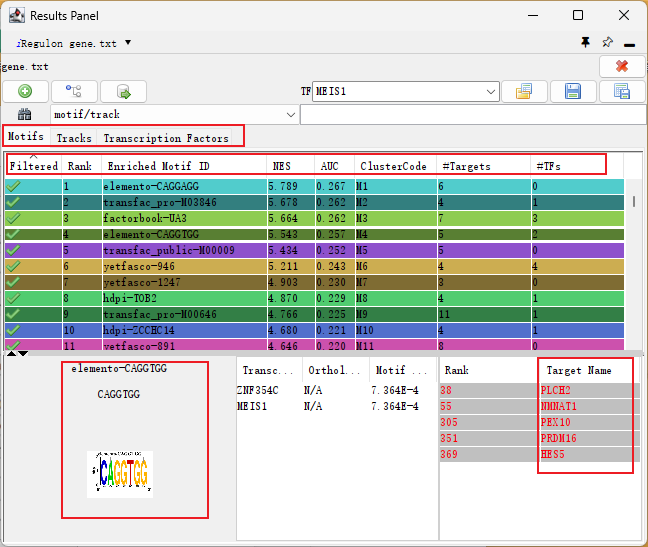Click the red X delete button
Screen dimensions: 648x547
[621, 66]
